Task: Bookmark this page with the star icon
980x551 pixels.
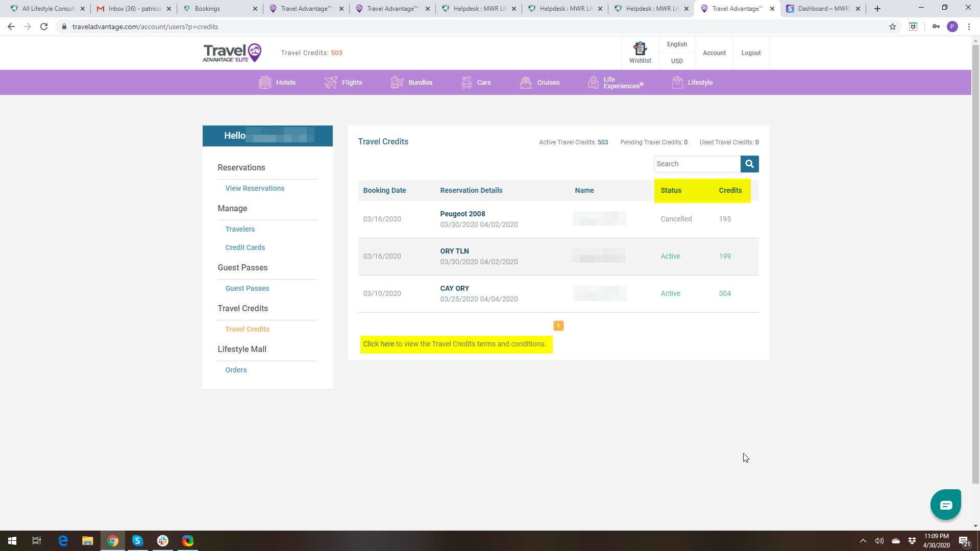Action: point(893,27)
